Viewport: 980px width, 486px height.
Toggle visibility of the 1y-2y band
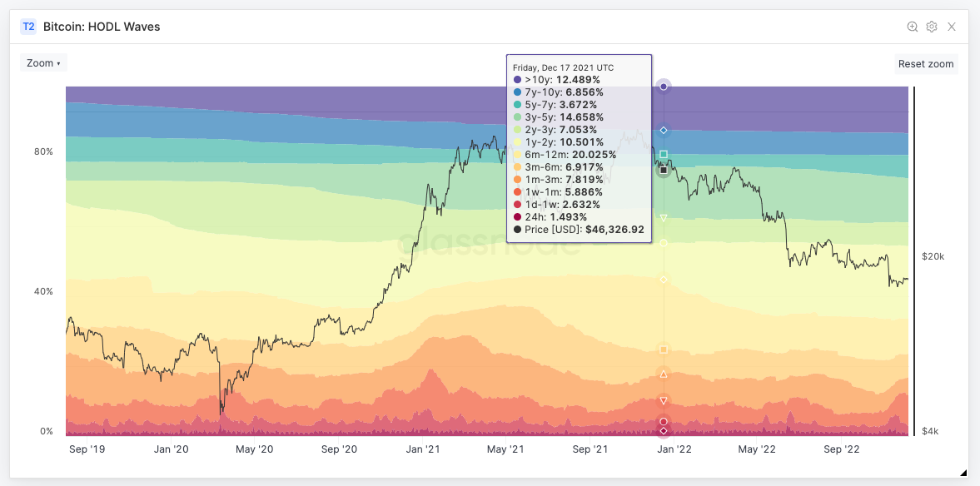tap(517, 141)
